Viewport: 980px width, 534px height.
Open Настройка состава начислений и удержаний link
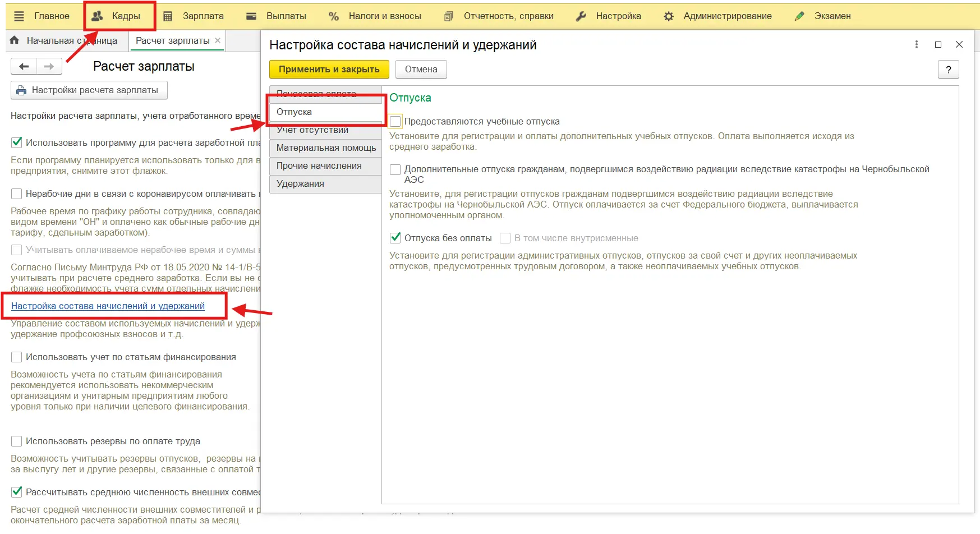click(108, 306)
